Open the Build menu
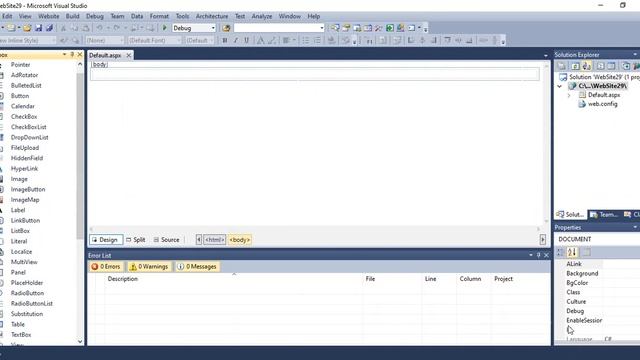This screenshot has width=640, height=360. coord(72,16)
